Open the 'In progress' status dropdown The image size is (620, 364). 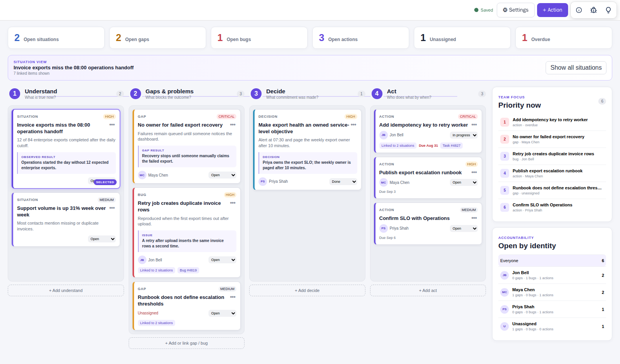coord(464,135)
